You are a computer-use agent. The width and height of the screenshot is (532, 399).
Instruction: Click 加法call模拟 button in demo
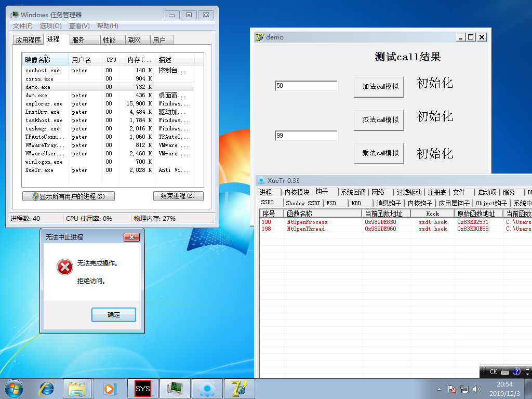379,87
